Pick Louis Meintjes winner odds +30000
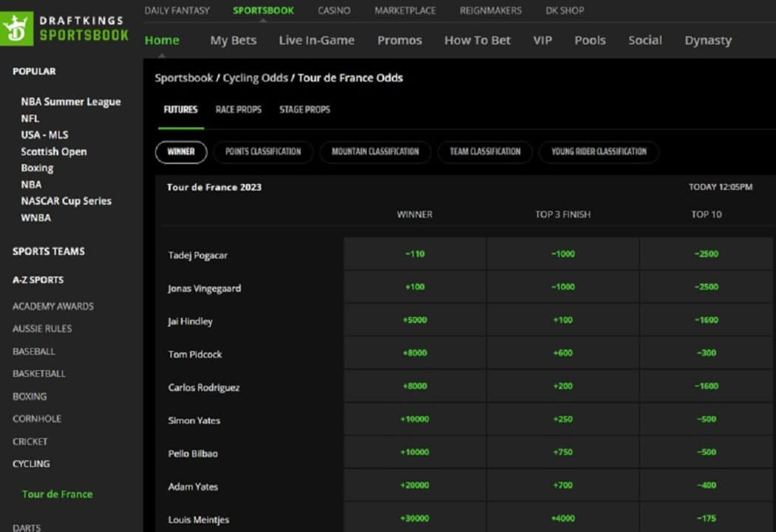The width and height of the screenshot is (776, 532). [415, 518]
